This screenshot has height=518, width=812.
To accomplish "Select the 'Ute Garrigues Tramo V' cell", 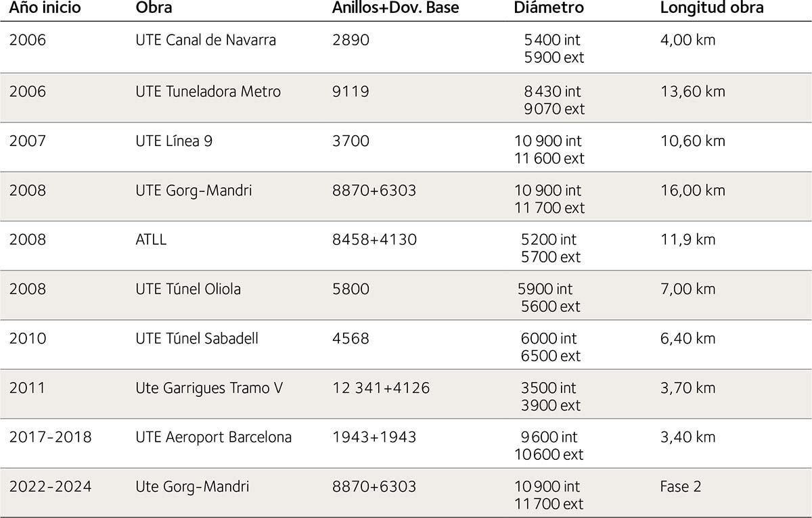I will [209, 387].
